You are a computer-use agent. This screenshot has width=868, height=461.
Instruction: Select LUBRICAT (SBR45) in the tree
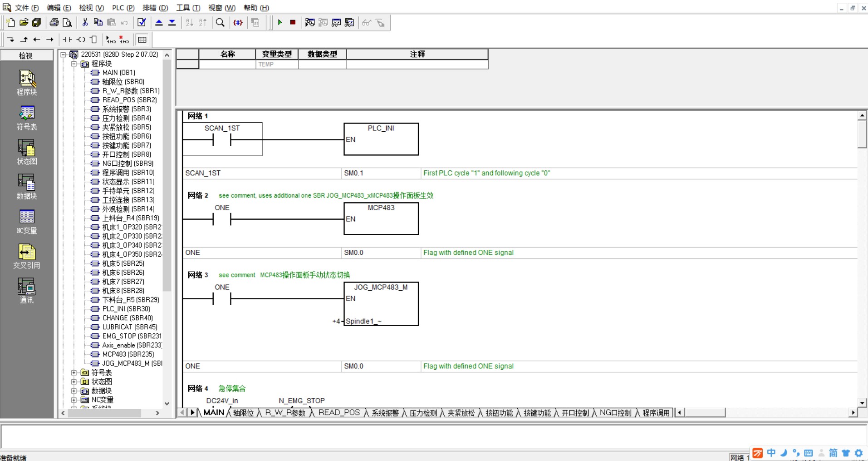(129, 327)
